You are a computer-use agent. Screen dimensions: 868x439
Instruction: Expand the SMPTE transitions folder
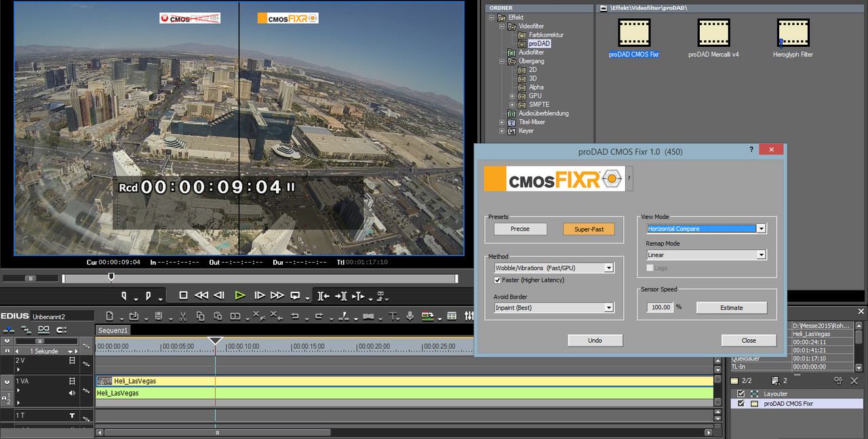(x=512, y=104)
